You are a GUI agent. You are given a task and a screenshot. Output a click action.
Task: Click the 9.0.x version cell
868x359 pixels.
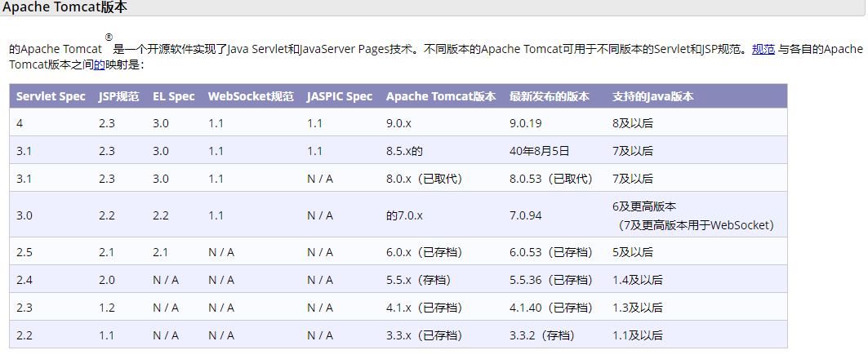[398, 123]
